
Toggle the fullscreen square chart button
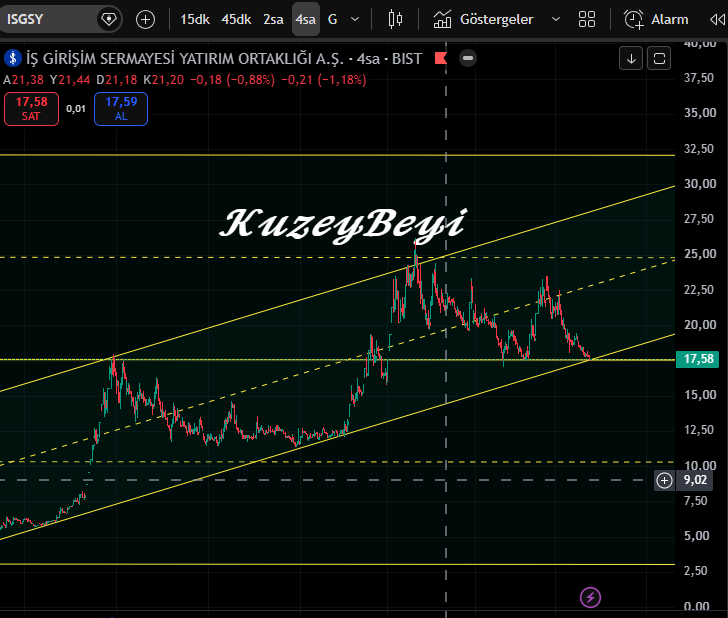pyautogui.click(x=659, y=59)
